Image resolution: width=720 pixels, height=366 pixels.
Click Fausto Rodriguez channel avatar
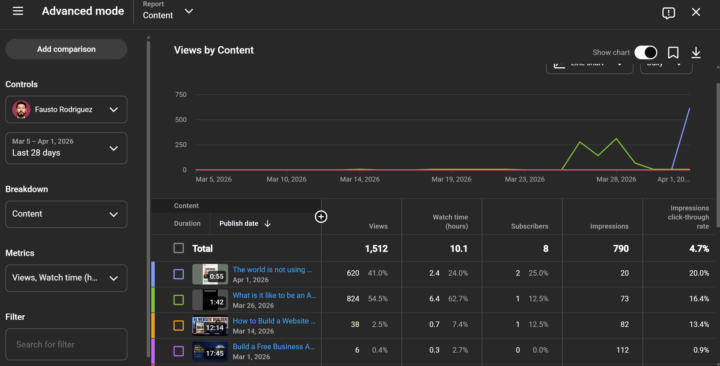[x=21, y=110]
